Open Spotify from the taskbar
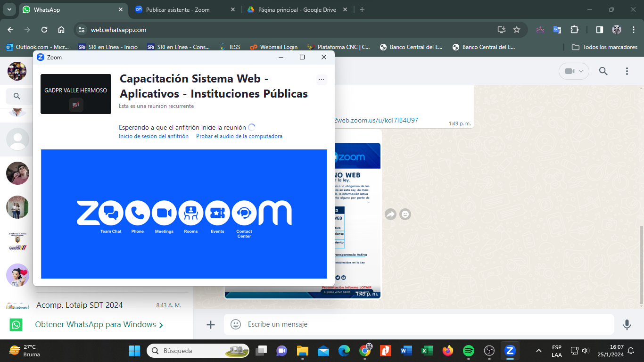Image resolution: width=644 pixels, height=362 pixels. (468, 351)
